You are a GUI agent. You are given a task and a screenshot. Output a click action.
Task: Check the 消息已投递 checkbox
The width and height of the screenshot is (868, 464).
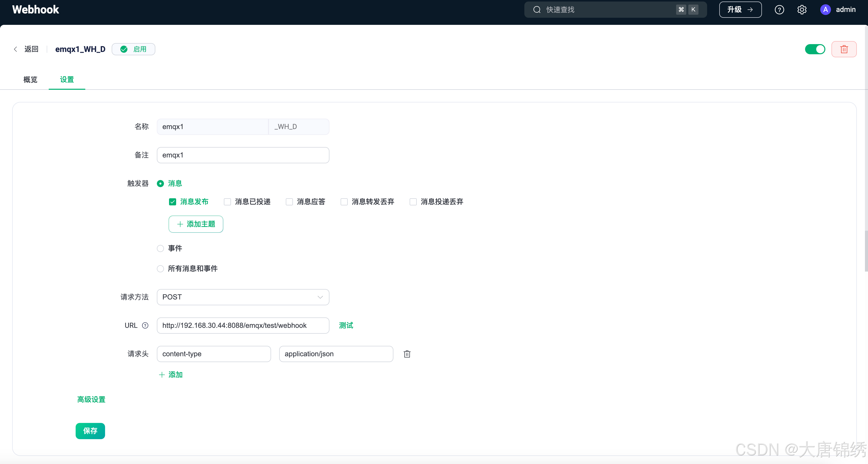point(227,202)
